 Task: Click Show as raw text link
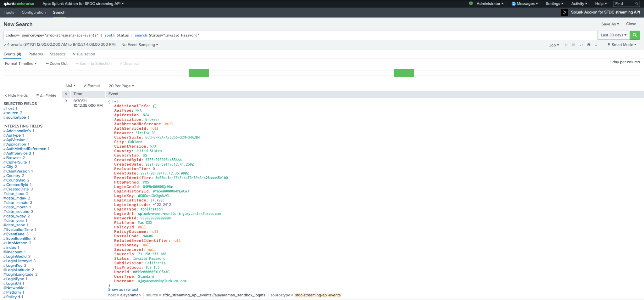(123, 290)
